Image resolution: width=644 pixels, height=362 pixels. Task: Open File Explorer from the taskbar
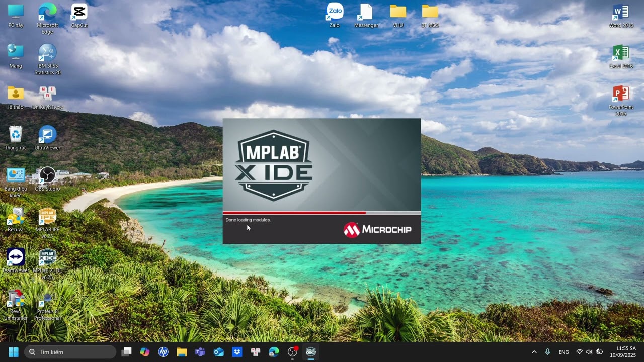pyautogui.click(x=182, y=352)
